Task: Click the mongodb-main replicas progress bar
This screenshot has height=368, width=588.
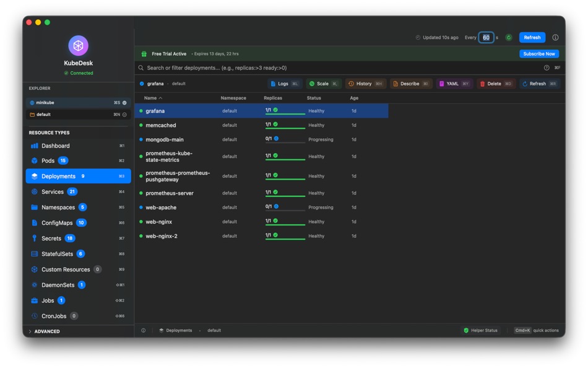Action: pos(285,142)
